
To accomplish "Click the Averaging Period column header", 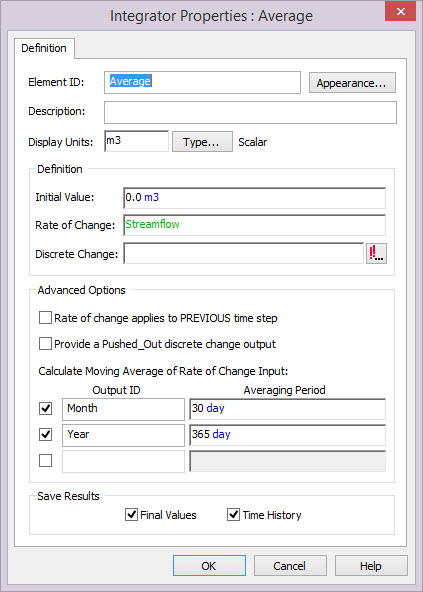I will pos(284,390).
